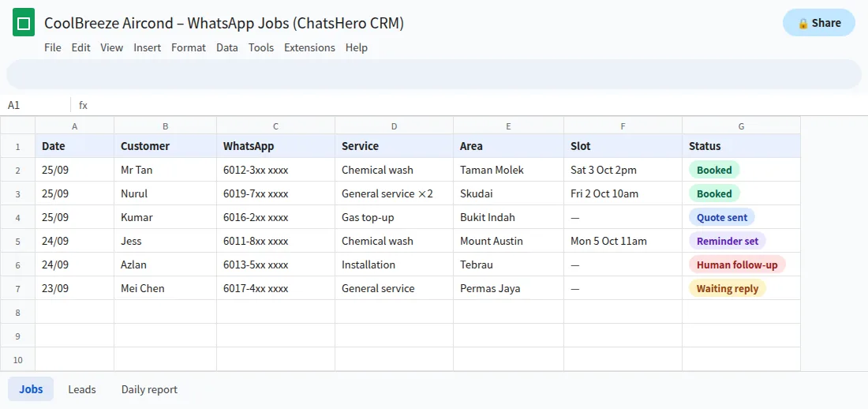This screenshot has height=409, width=868.
Task: Select column D header
Action: pos(394,126)
